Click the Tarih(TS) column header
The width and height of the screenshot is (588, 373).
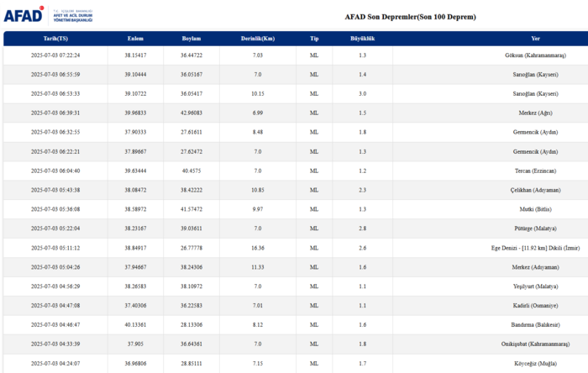[x=55, y=39]
